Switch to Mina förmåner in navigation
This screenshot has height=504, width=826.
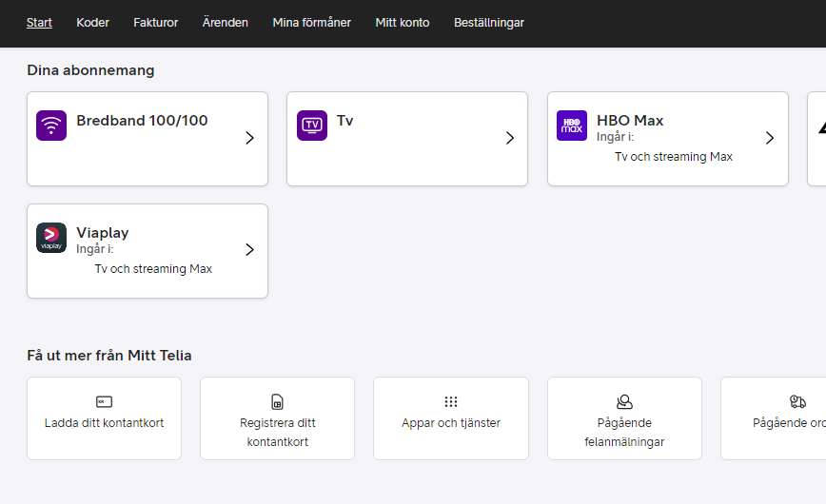coord(311,23)
